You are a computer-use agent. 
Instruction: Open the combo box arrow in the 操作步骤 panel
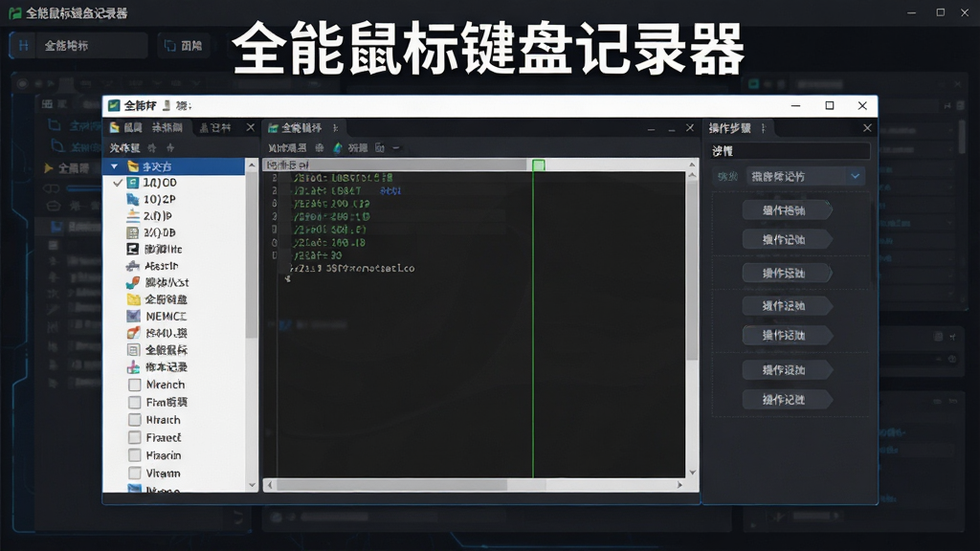pyautogui.click(x=855, y=177)
